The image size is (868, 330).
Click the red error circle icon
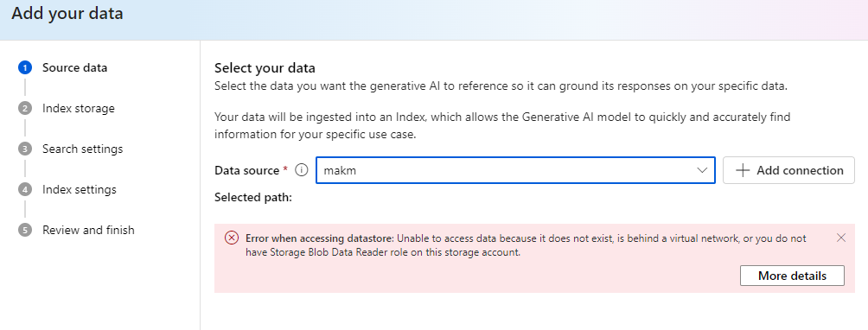point(232,238)
